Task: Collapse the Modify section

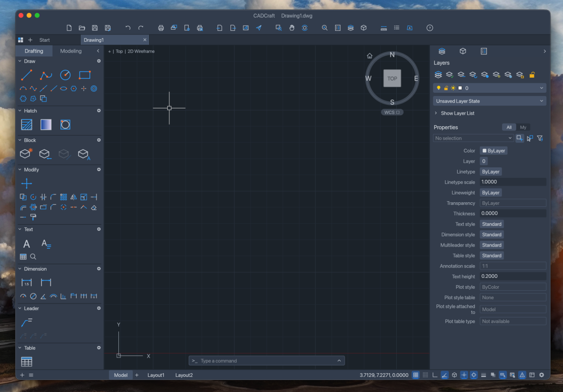Action: (20, 170)
